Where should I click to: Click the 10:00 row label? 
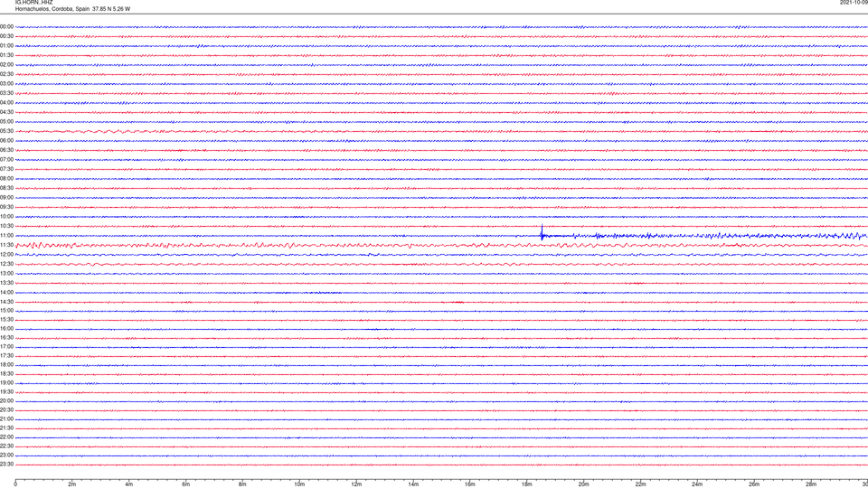tap(6, 216)
